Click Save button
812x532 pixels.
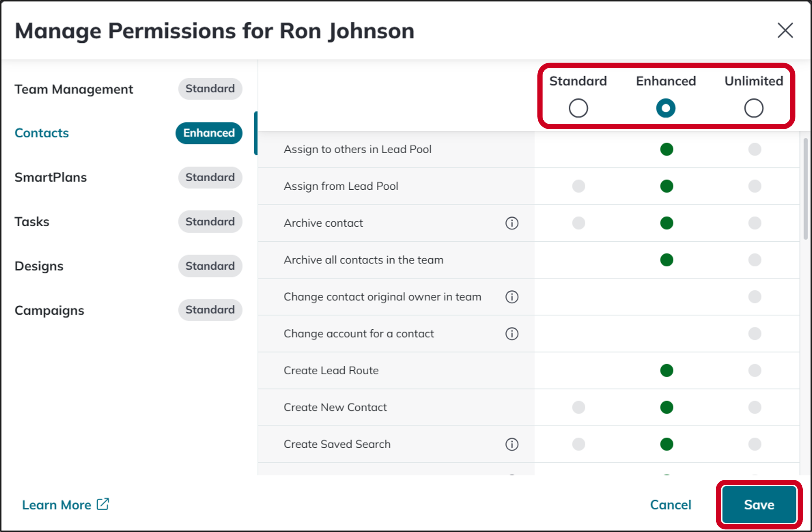[x=759, y=504]
